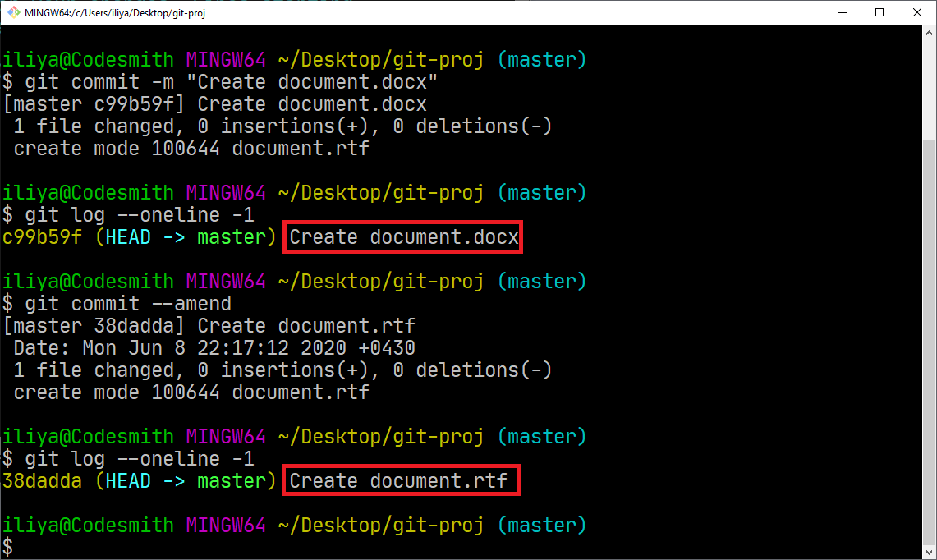This screenshot has width=937, height=560.
Task: Click the Git Bash icon in title bar
Action: (x=13, y=12)
